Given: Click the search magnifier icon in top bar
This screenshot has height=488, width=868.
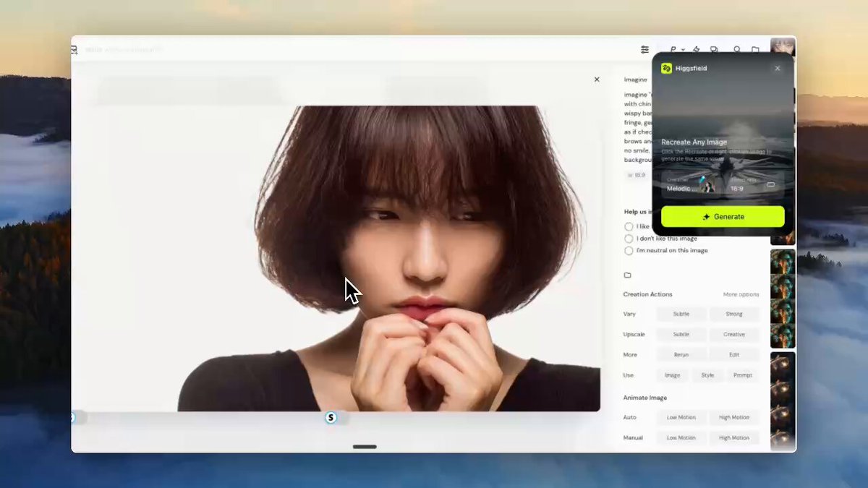Looking at the screenshot, I should click(x=737, y=50).
